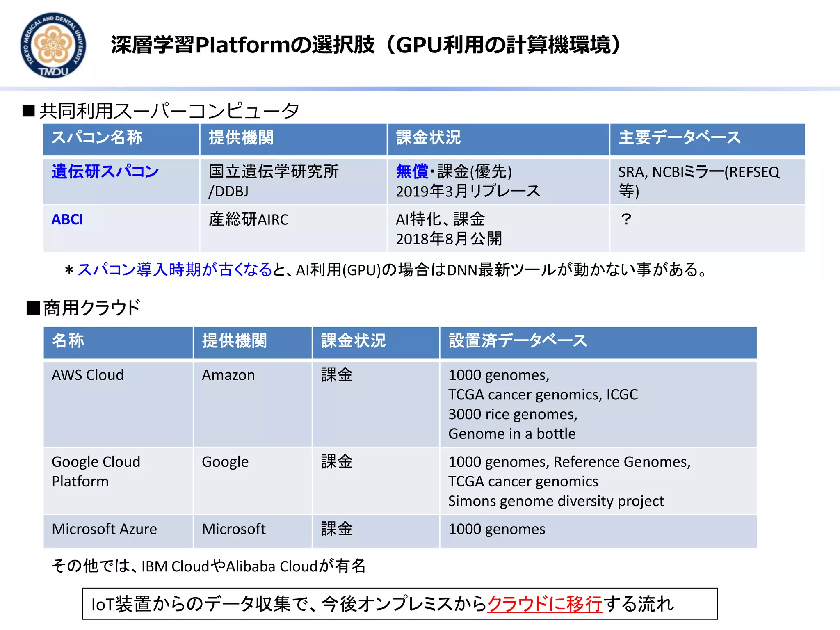Click the slide title '深層学習Platformの選択肢'
840x630 pixels.
[243, 45]
